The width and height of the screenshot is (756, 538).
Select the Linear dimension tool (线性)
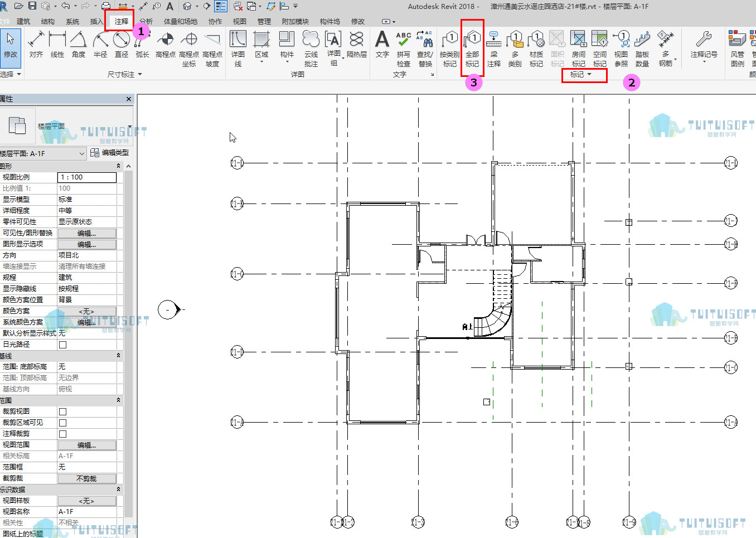pyautogui.click(x=57, y=45)
